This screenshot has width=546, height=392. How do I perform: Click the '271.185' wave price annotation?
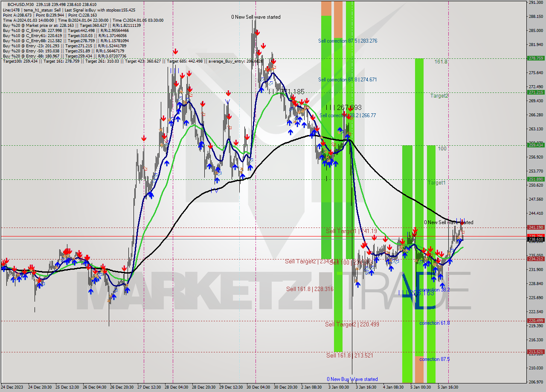pyautogui.click(x=293, y=92)
